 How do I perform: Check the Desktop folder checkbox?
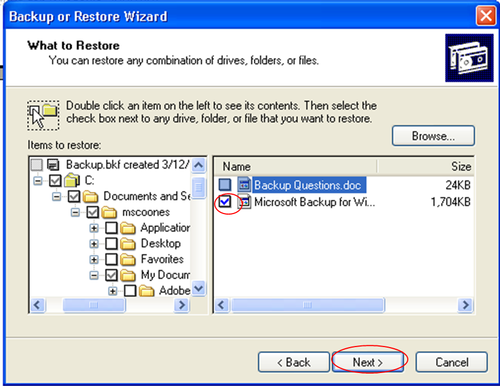111,244
